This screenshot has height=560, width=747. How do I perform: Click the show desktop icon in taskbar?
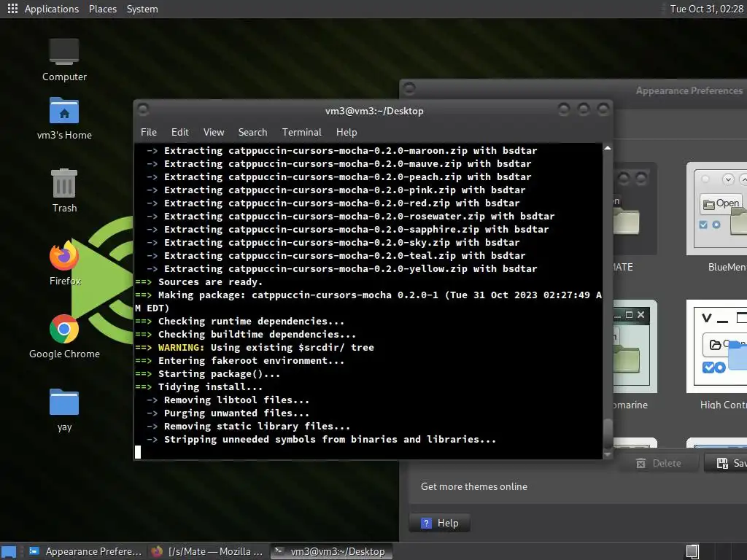tap(9, 551)
